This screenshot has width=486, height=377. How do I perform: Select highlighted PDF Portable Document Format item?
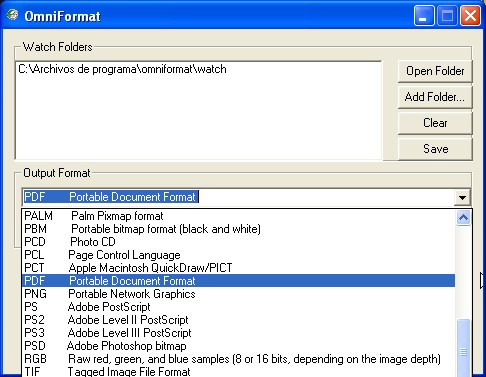(238, 281)
